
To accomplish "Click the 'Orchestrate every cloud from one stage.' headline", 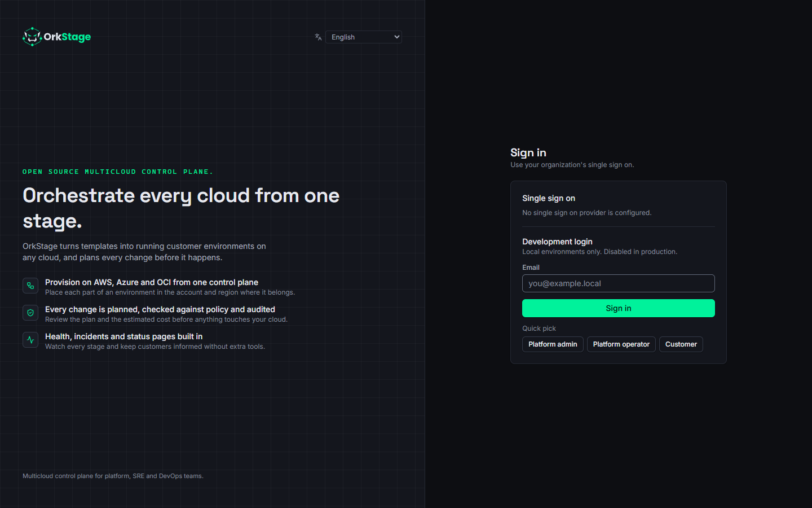I will point(181,208).
